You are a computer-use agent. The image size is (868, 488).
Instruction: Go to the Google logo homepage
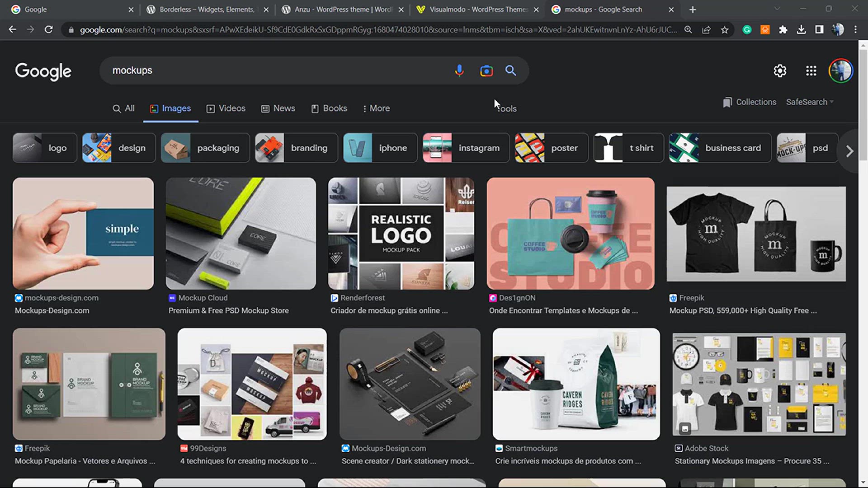pos(43,71)
